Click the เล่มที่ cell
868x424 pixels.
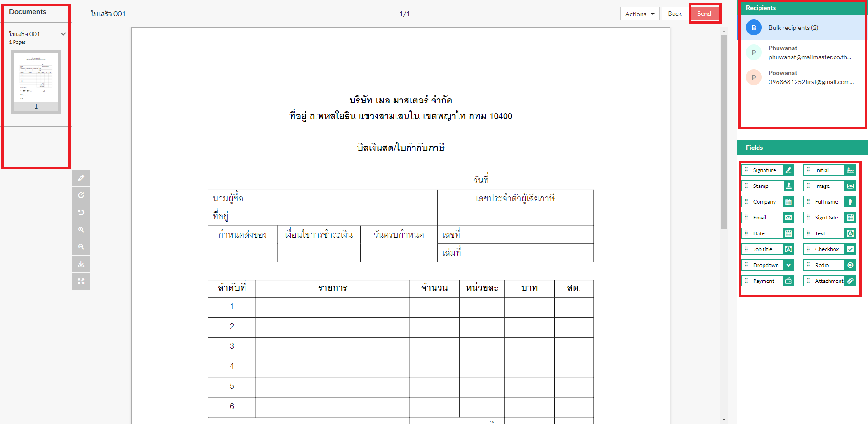(x=515, y=253)
